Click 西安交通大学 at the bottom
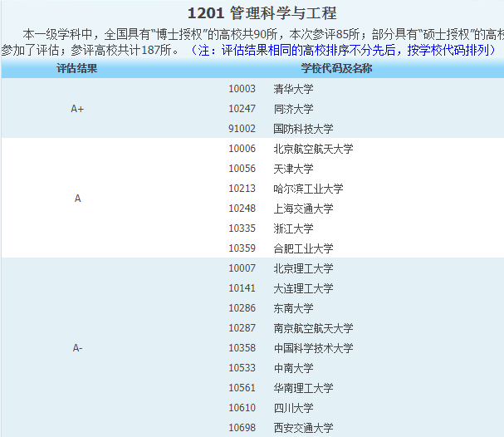This screenshot has height=437, width=504. coord(303,428)
